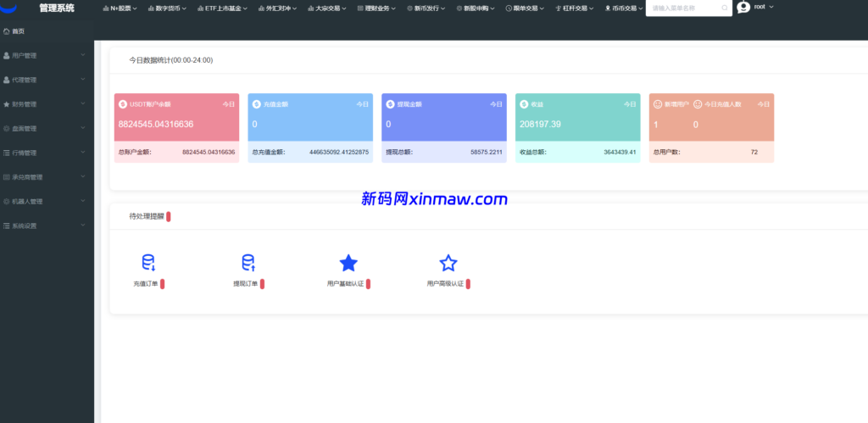Click the total user count 72

[x=754, y=152]
